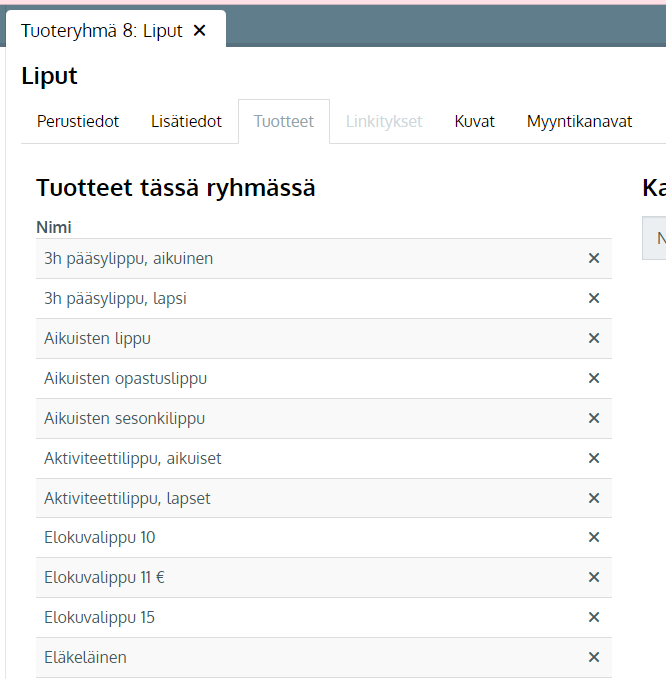Click the Nimi column header
This screenshot has width=666, height=679.
(54, 227)
